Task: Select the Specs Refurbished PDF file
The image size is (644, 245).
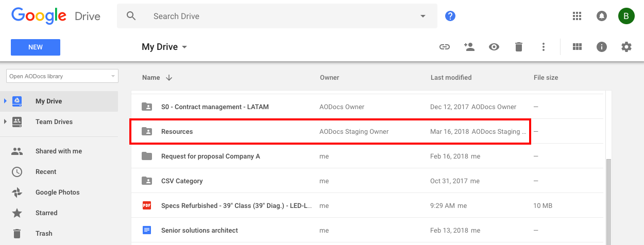Action: click(x=368, y=206)
